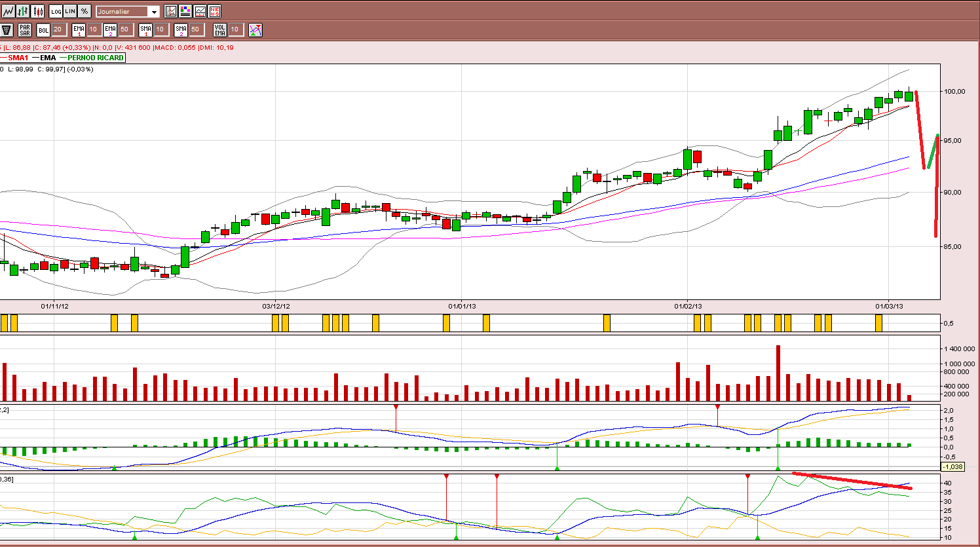
Task: Toggle the SMA 1 indicator button
Action: [145, 29]
